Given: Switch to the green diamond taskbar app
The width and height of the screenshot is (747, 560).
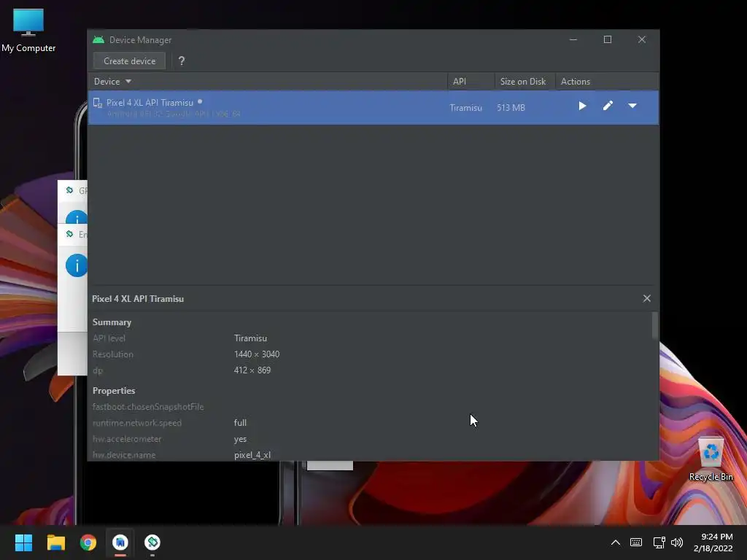Looking at the screenshot, I should [x=152, y=542].
